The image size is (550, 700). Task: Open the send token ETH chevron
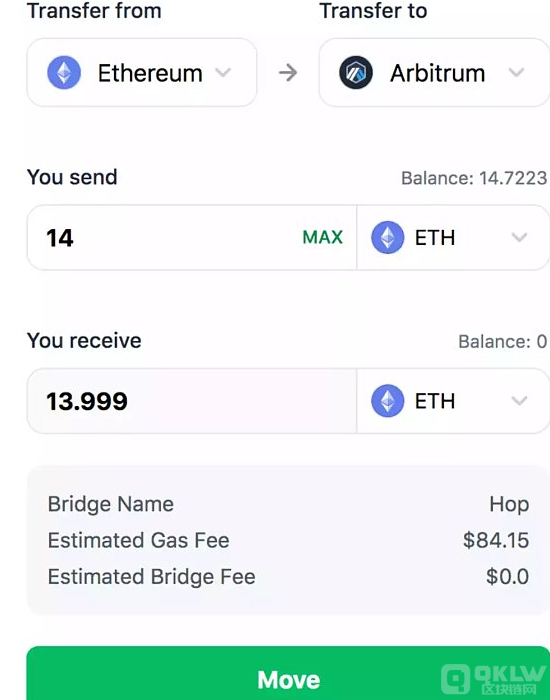(x=519, y=237)
